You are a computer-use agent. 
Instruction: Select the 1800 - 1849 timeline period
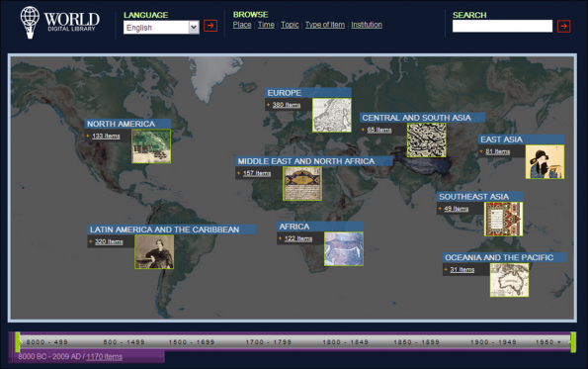pyautogui.click(x=345, y=342)
